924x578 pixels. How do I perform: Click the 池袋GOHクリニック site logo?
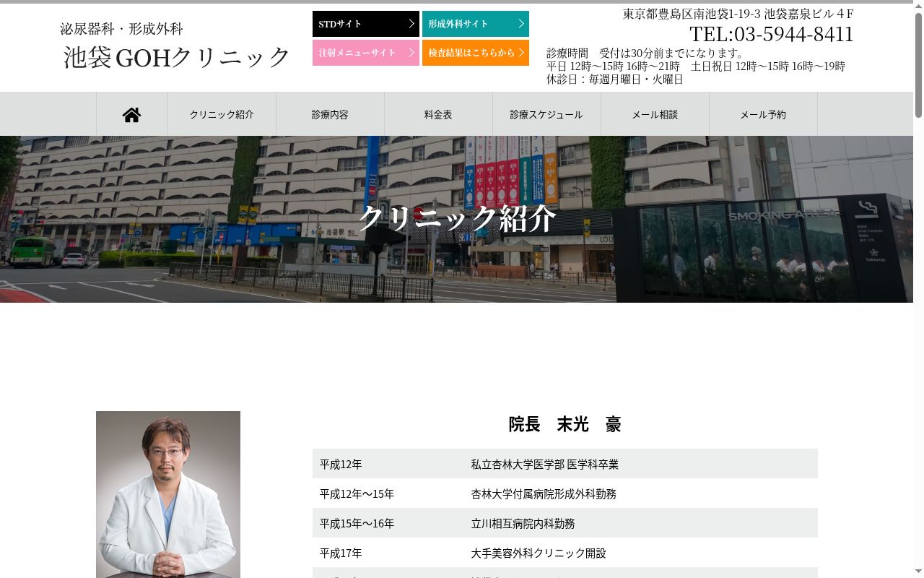pos(177,57)
